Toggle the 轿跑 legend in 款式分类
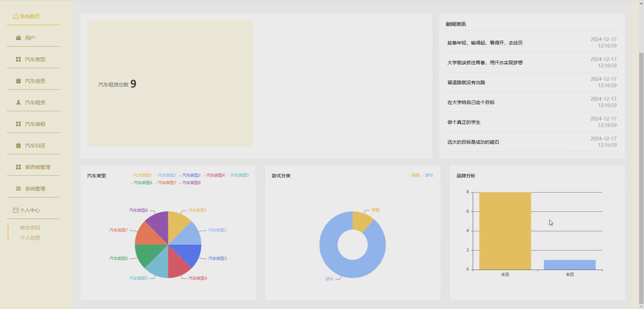 pyautogui.click(x=414, y=175)
